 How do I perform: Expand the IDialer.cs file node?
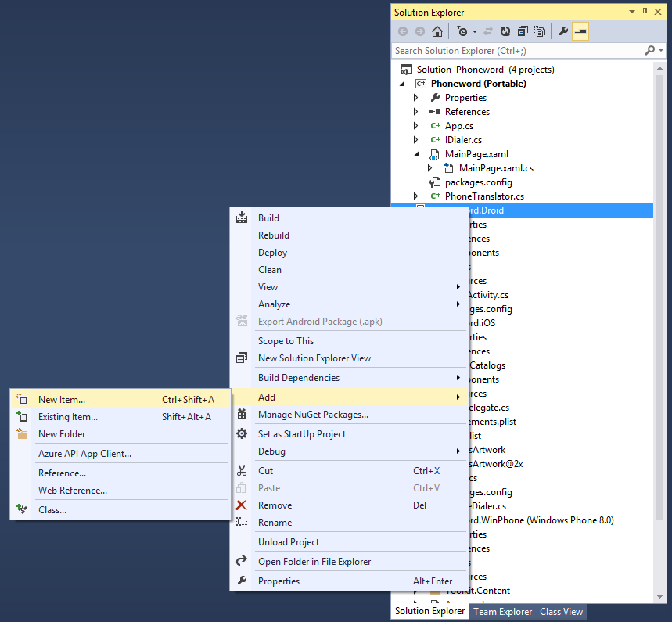pos(415,140)
